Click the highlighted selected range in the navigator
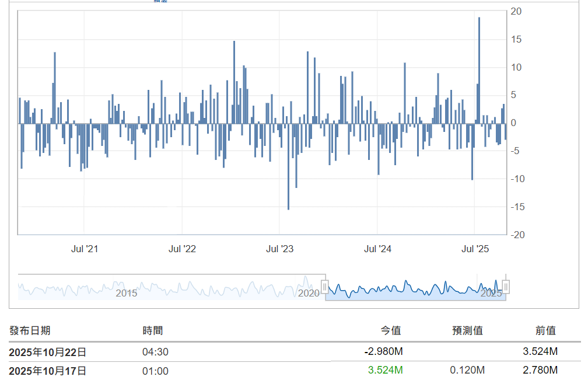 (x=414, y=288)
